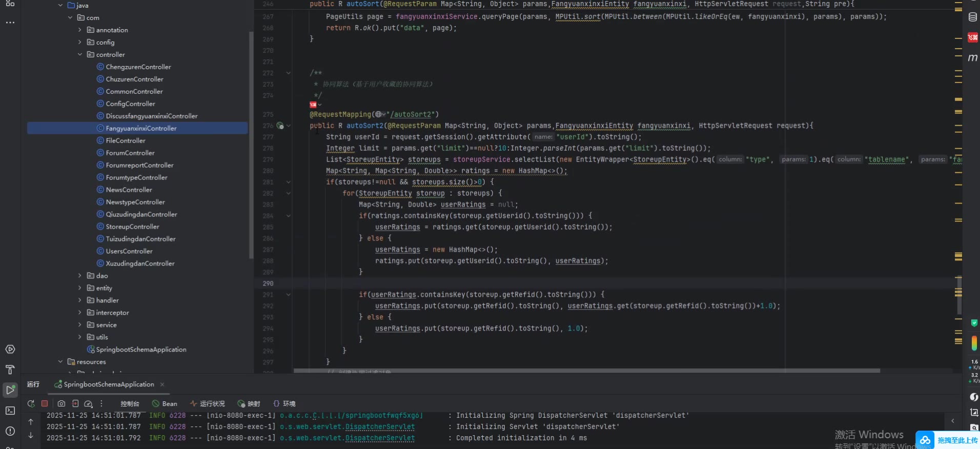Screen dimensions: 980x449
Task: Expand the dao package folder
Action: pos(80,276)
